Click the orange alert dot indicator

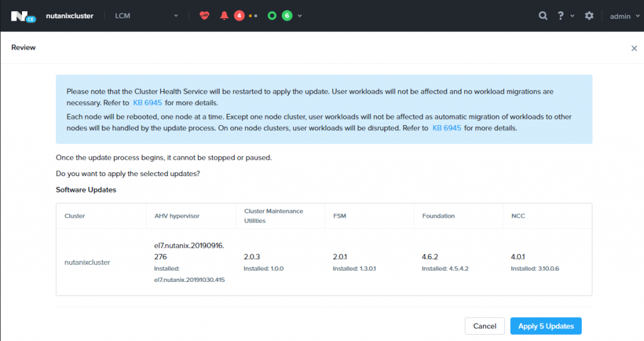pos(250,16)
